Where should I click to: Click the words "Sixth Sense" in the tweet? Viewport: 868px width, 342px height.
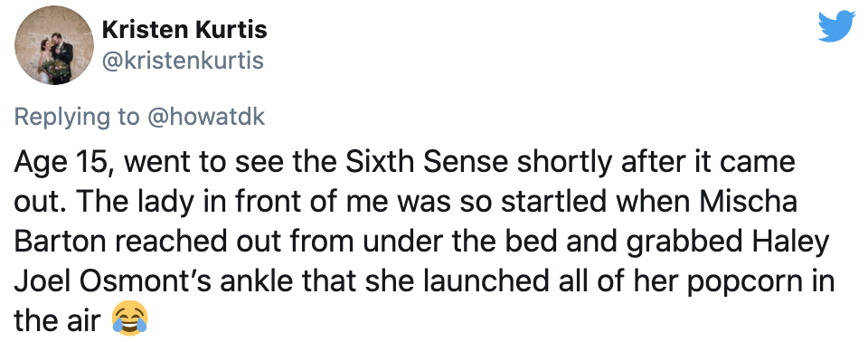419,163
